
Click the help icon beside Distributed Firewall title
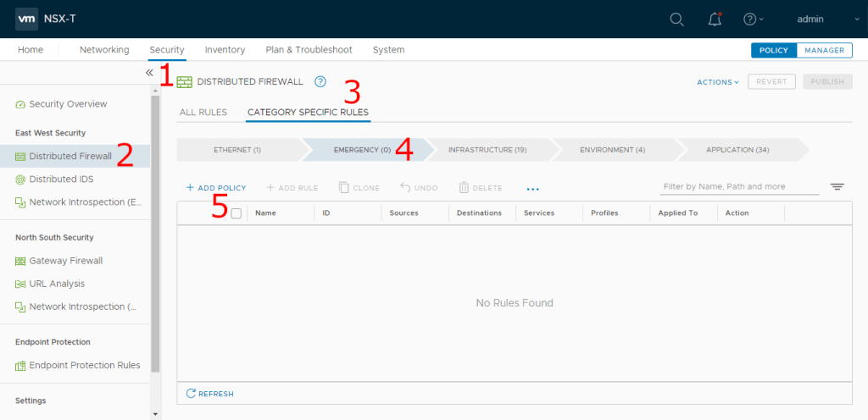pos(320,82)
